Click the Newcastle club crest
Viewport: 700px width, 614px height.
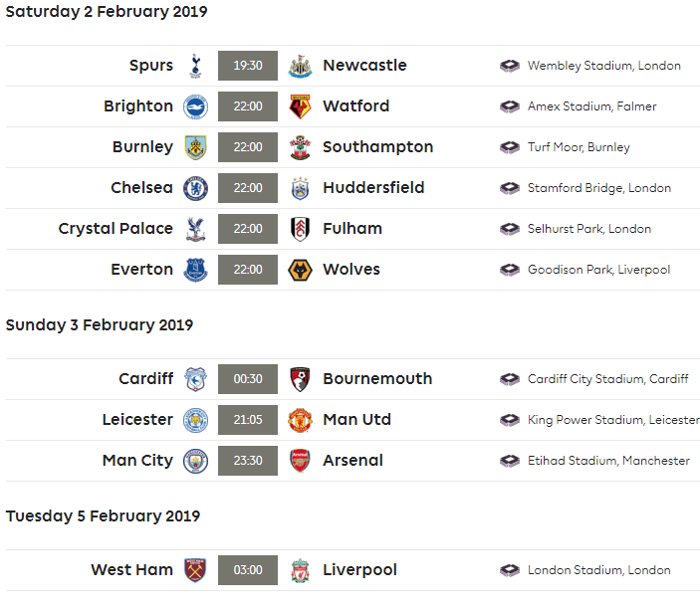pyautogui.click(x=300, y=66)
